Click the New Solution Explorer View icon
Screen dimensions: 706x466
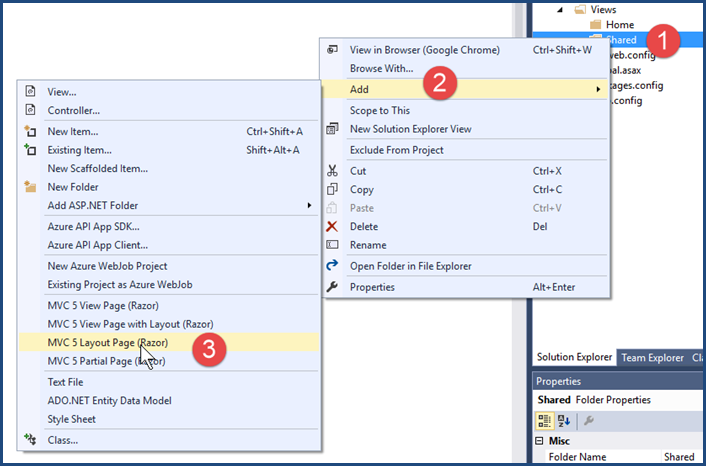(332, 129)
